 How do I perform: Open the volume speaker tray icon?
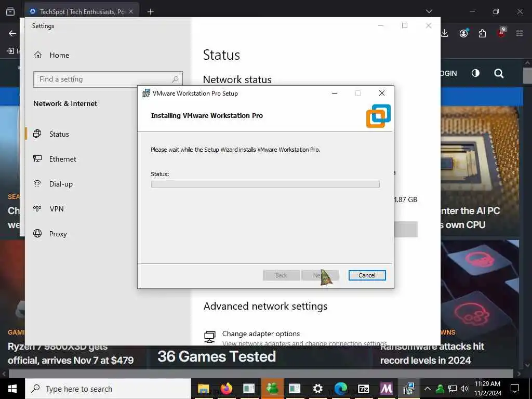pyautogui.click(x=464, y=389)
